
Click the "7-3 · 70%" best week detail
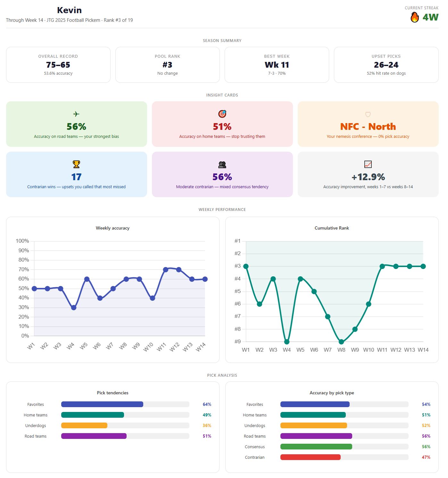pyautogui.click(x=277, y=73)
